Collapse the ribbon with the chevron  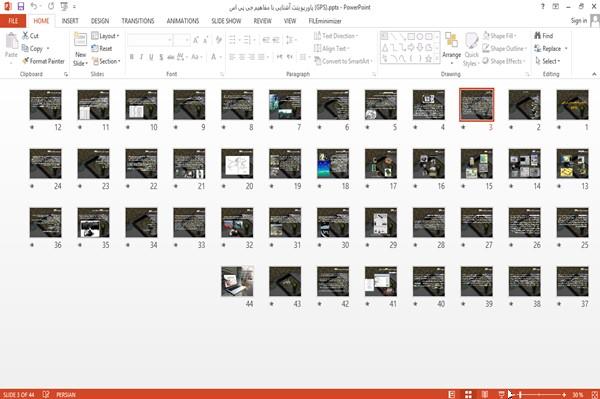[x=594, y=74]
